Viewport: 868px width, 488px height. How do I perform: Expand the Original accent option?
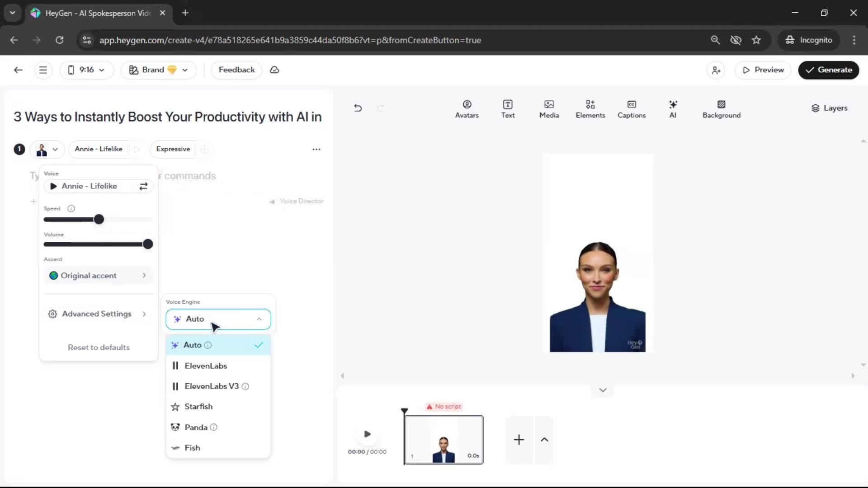click(x=98, y=276)
